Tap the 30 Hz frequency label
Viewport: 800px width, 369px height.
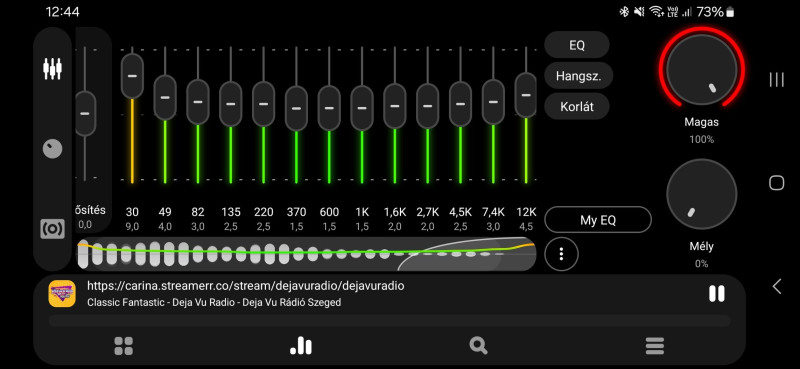click(132, 212)
